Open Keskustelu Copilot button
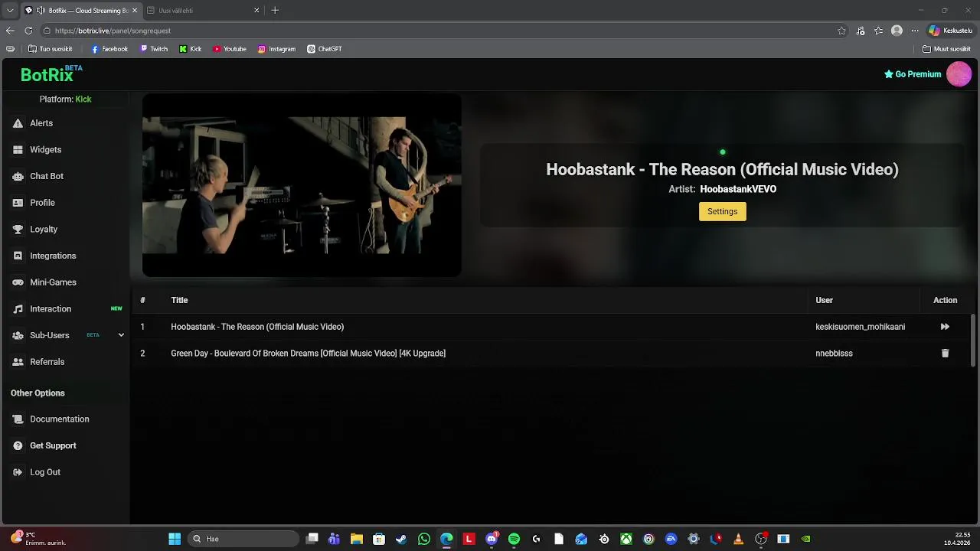This screenshot has height=551, width=980. point(950,31)
